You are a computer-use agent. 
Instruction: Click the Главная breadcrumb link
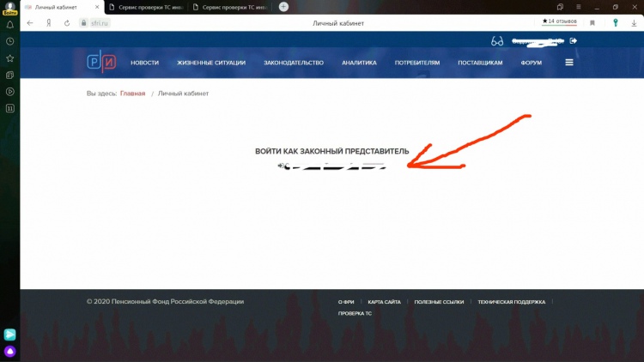(x=132, y=93)
